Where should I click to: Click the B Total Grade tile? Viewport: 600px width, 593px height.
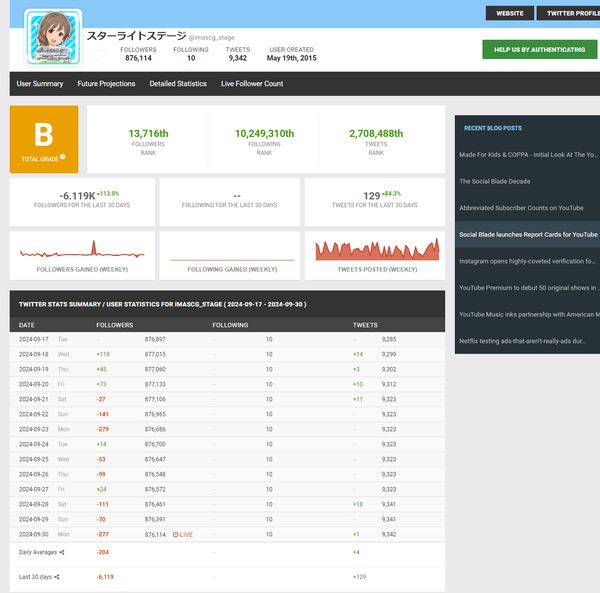pyautogui.click(x=44, y=139)
